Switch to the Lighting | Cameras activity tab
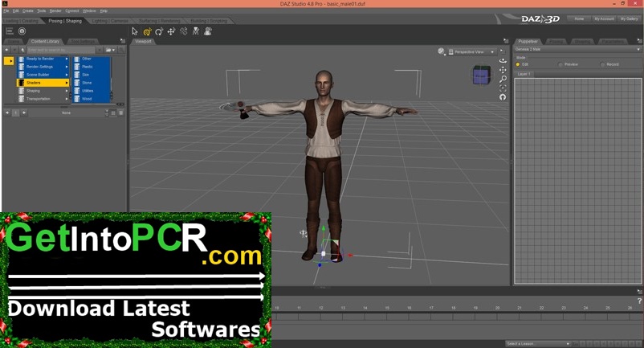 (109, 21)
